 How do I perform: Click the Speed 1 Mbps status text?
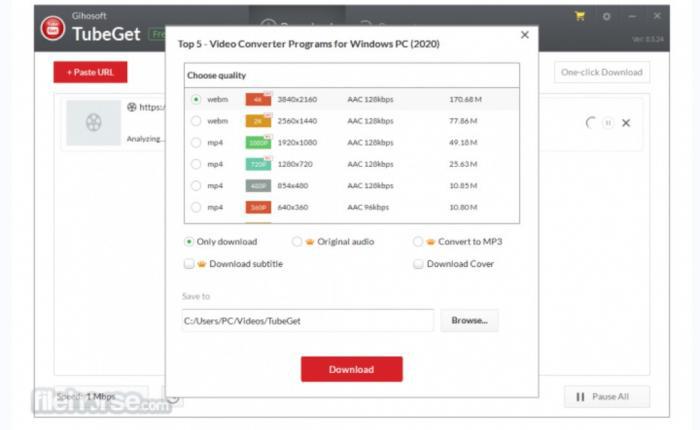pos(86,397)
